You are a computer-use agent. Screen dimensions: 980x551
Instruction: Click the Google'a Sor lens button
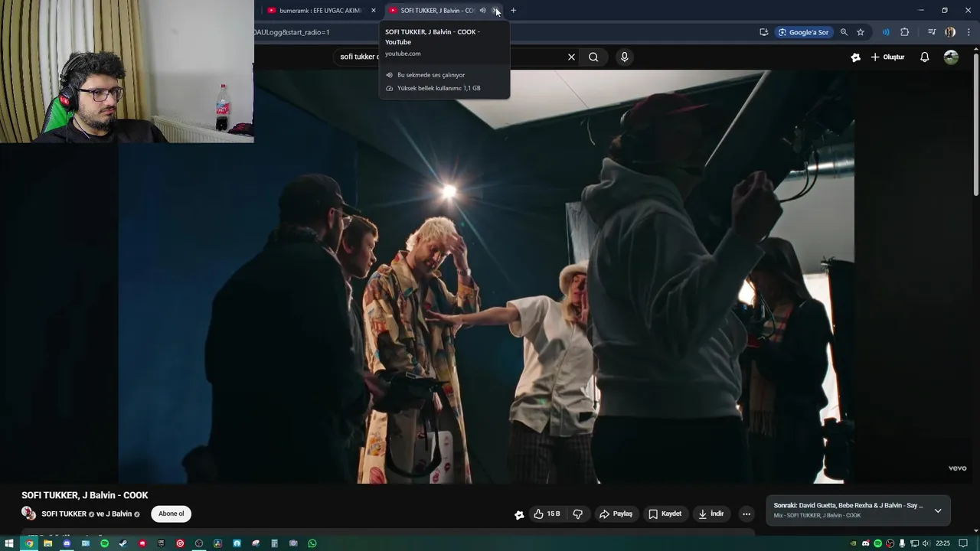pos(804,32)
